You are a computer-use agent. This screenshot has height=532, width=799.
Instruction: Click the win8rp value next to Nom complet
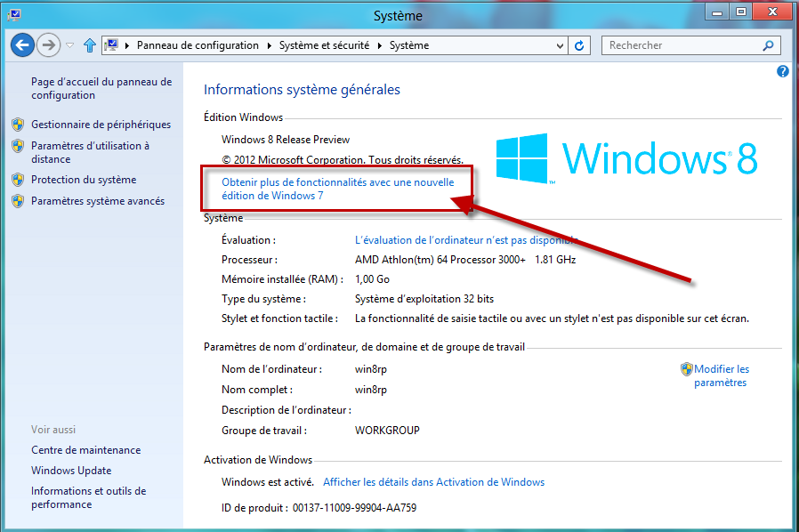(x=370, y=390)
